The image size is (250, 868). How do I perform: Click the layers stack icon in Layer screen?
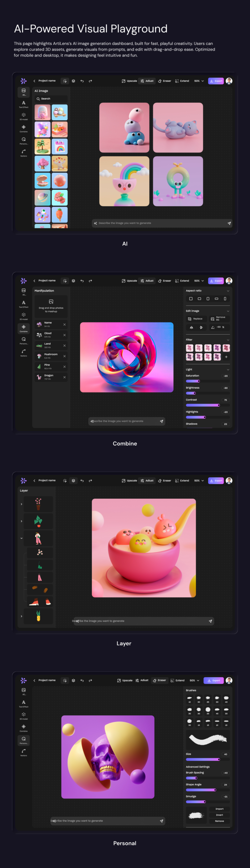tap(73, 480)
